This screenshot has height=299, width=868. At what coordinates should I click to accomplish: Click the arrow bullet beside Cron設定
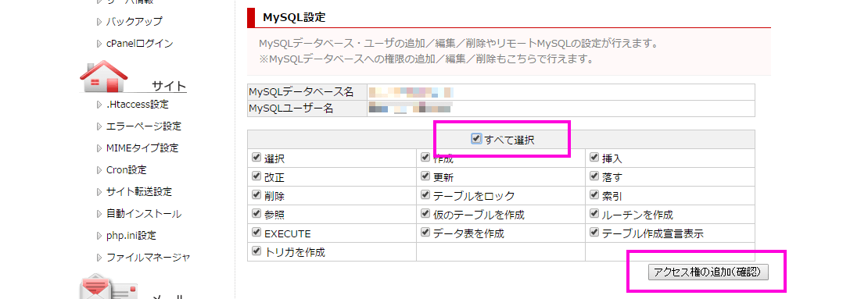[x=99, y=171]
